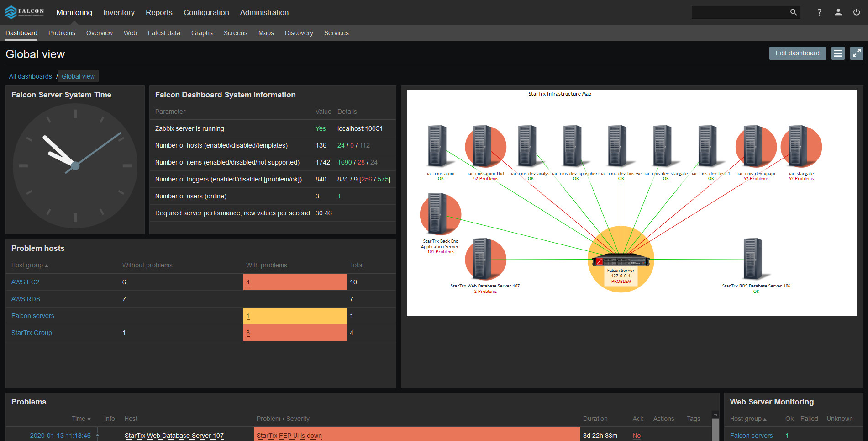Click the Falcon logo icon

pyautogui.click(x=25, y=12)
